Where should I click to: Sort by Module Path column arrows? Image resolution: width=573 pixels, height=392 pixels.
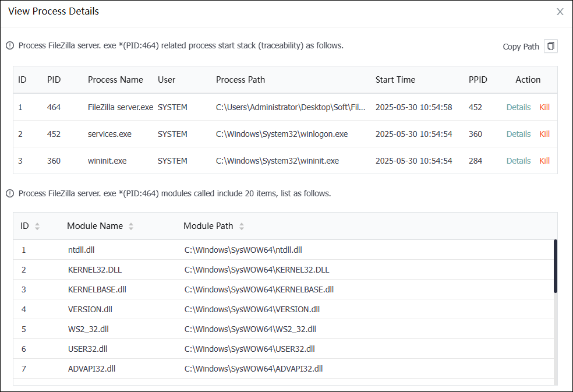pos(241,226)
